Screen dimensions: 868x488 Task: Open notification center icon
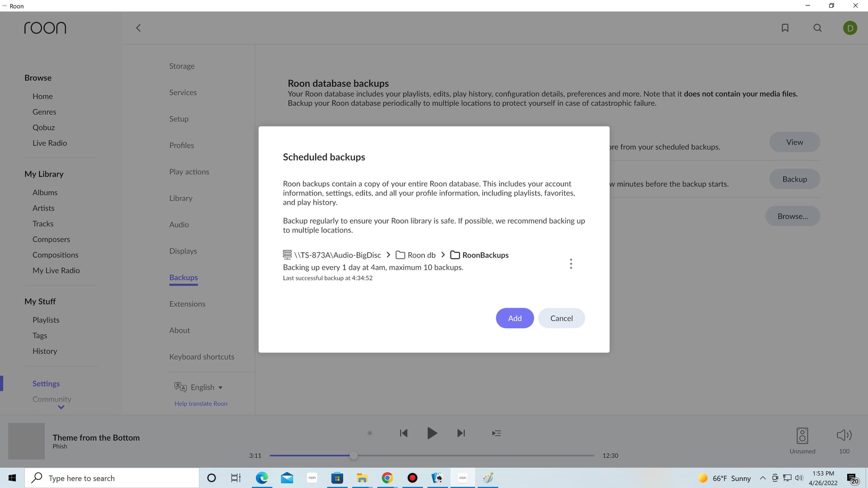[853, 478]
